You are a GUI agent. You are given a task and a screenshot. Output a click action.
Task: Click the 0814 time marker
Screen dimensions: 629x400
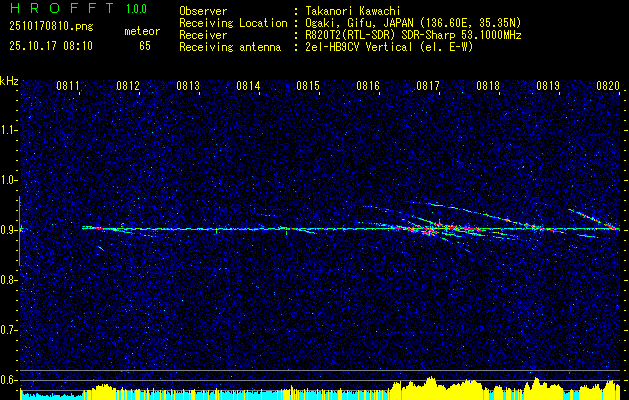[x=248, y=86]
